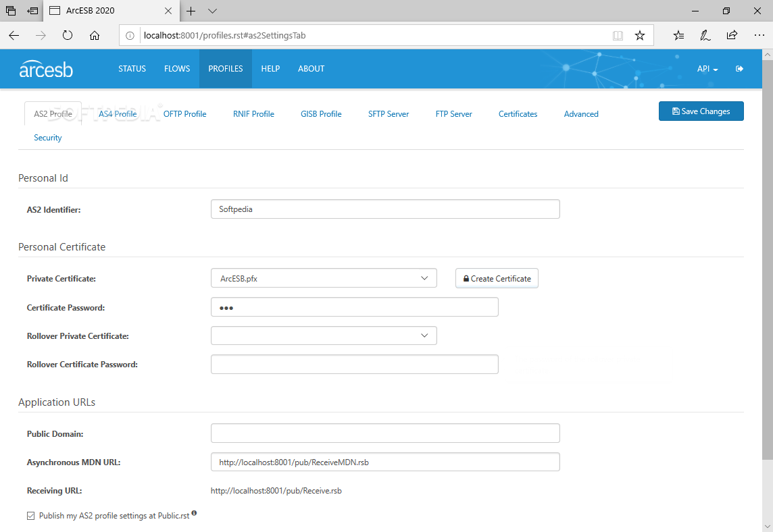773x532 pixels.
Task: Click the add notes pen icon
Action: point(705,36)
